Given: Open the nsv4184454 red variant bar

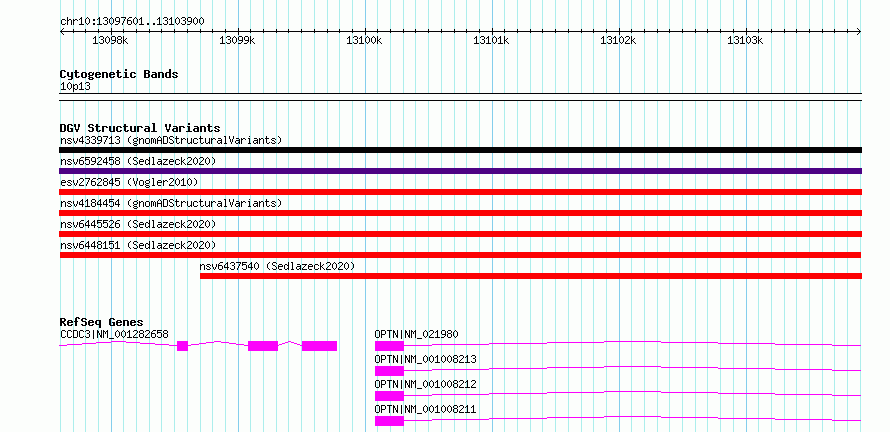Looking at the screenshot, I should tap(460, 213).
